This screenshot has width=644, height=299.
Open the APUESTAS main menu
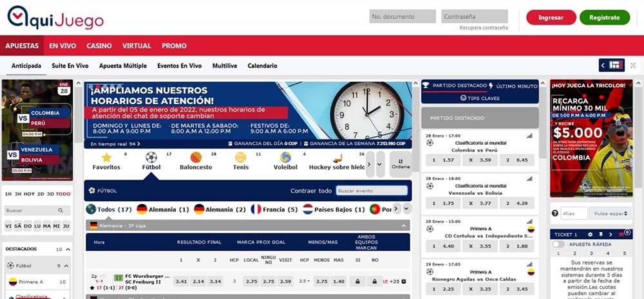[x=22, y=46]
